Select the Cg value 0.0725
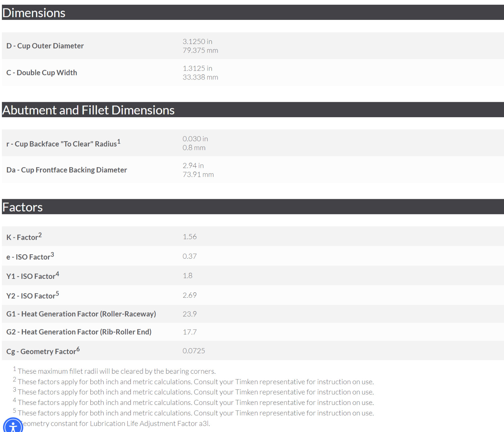Screen dimensions: 504x432 pyautogui.click(x=194, y=351)
